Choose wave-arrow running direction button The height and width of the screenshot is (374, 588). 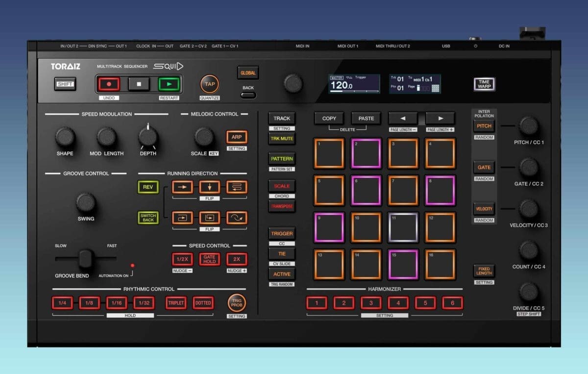[x=237, y=218]
